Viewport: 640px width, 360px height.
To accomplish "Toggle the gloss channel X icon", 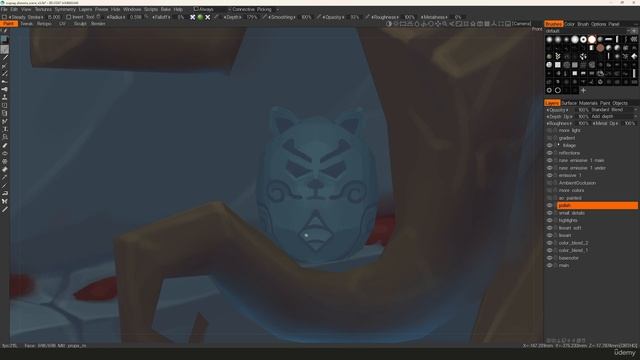I will (x=208, y=17).
